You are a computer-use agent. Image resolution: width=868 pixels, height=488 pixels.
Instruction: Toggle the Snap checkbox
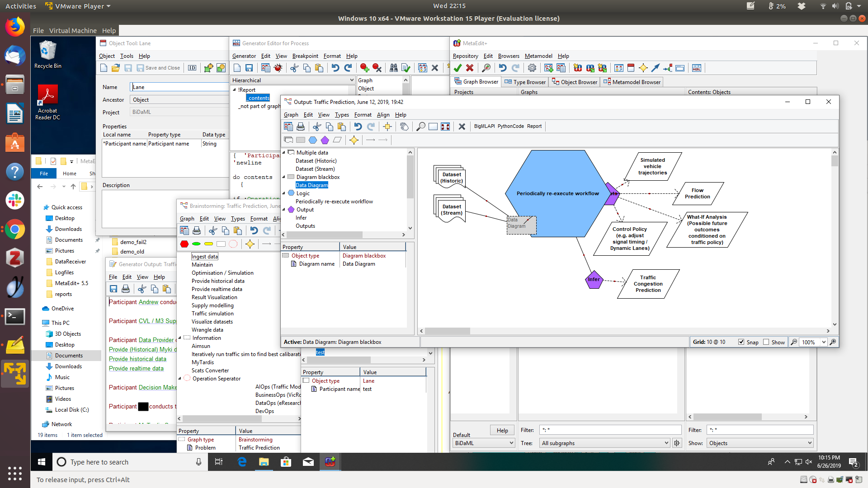[741, 342]
